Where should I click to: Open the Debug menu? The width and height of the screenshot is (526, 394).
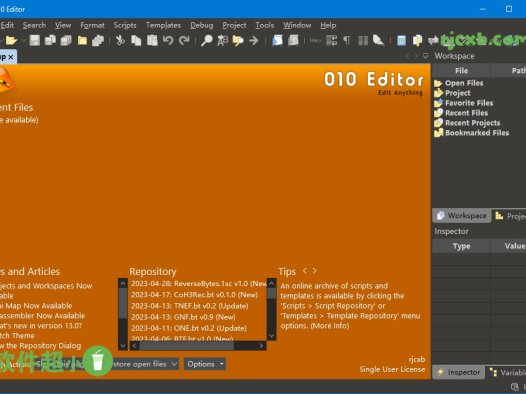[x=202, y=25]
